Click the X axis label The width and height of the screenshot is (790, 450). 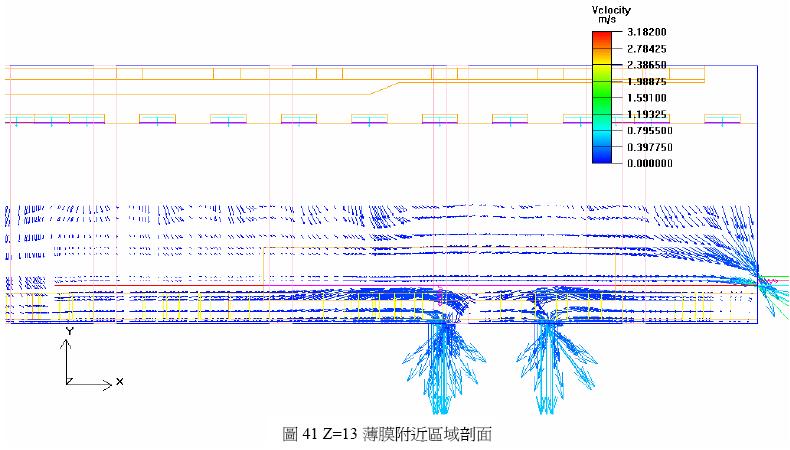click(x=119, y=381)
